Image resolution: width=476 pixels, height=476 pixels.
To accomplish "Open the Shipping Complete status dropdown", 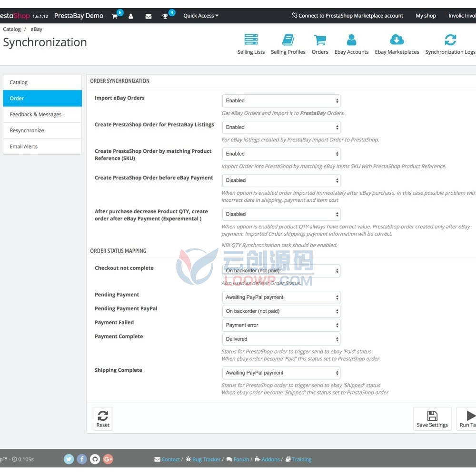I will pyautogui.click(x=281, y=373).
